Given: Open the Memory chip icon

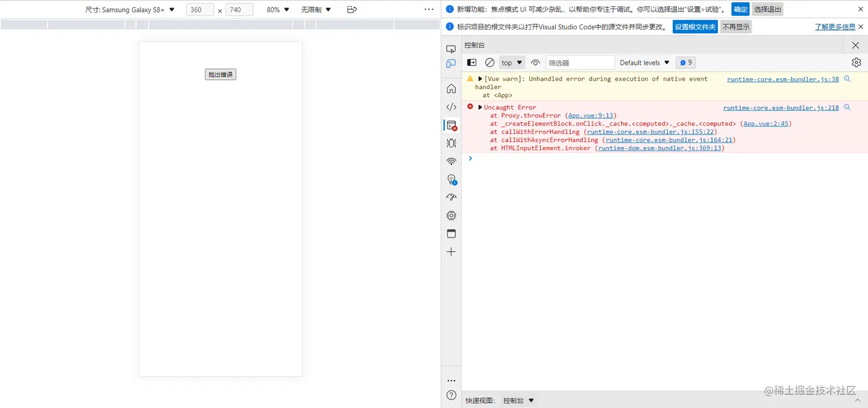Looking at the screenshot, I should point(451,215).
